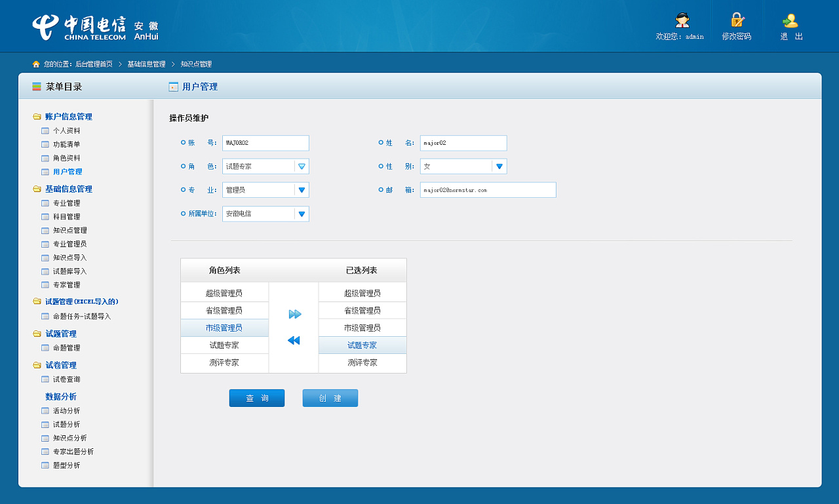Image resolution: width=839 pixels, height=504 pixels.
Task: Open the 性别 dropdown showing 女
Action: point(499,166)
